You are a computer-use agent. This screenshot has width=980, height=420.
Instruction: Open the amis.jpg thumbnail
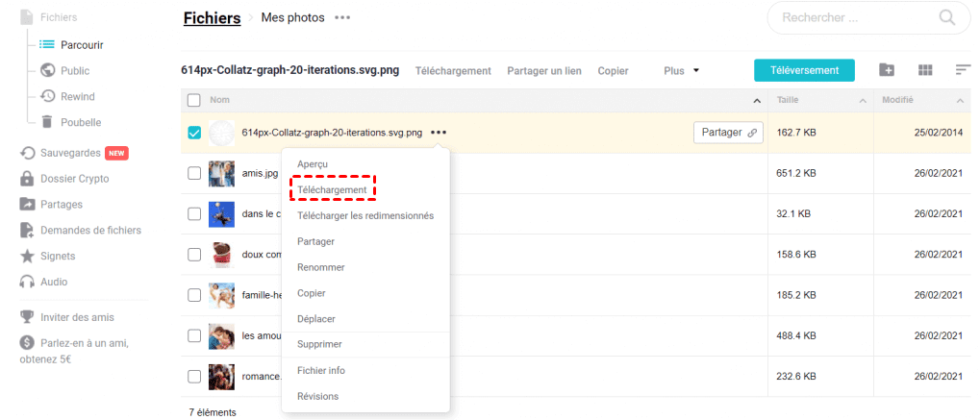tap(222, 173)
